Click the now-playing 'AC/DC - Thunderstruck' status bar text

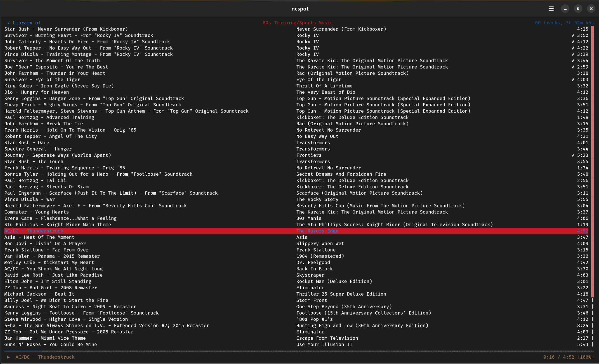coord(45,357)
